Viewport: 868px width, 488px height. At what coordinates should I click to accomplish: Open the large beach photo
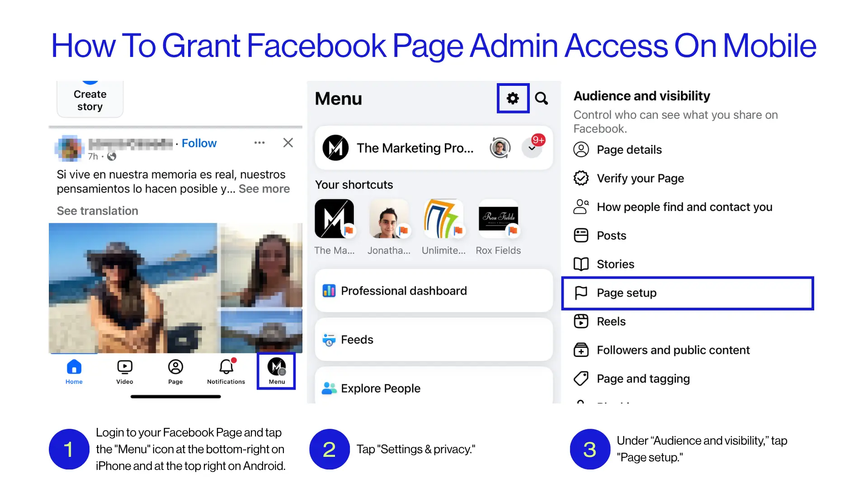point(133,288)
